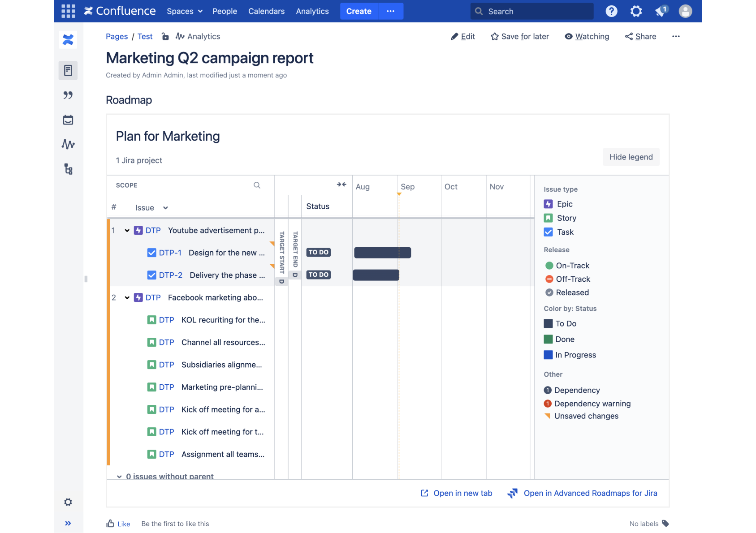The image size is (756, 533).
Task: Select the page tree view in sidebar
Action: [x=68, y=169]
